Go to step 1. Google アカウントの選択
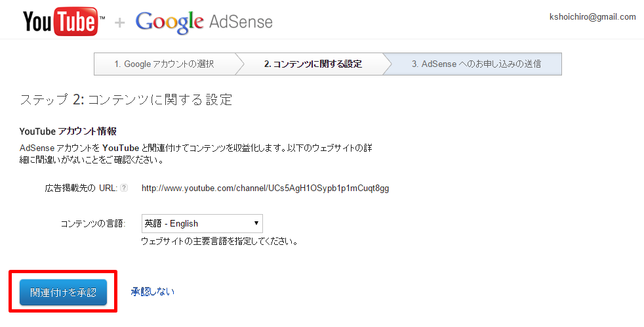Screen dimensions: 644x327 tap(165, 64)
